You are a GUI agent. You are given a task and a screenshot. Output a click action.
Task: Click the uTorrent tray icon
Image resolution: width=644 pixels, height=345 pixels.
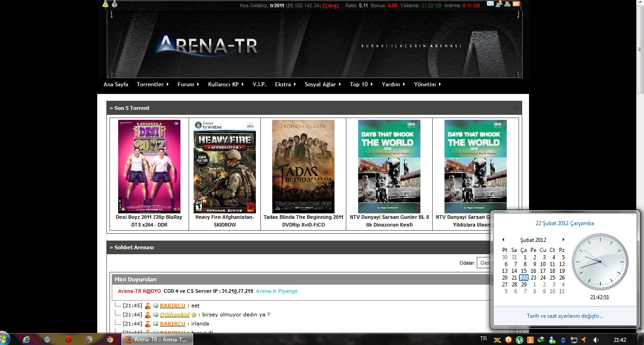[519, 340]
